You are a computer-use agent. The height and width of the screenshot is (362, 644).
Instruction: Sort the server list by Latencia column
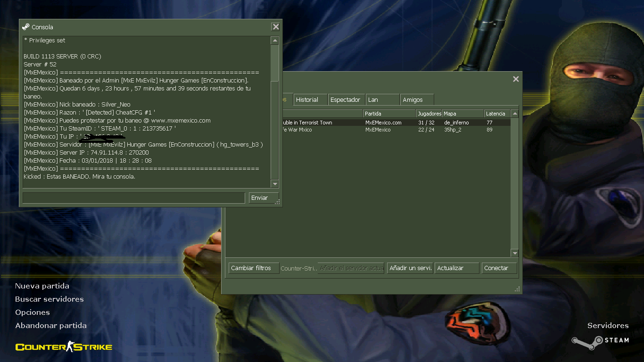point(497,114)
